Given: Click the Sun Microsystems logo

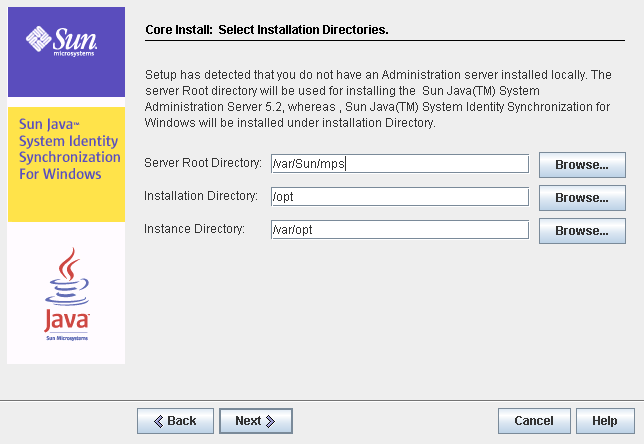Looking at the screenshot, I should [62, 41].
